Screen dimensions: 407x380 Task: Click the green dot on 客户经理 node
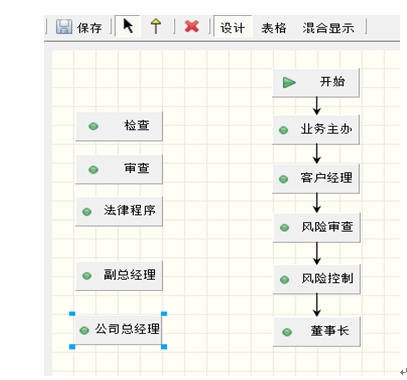coord(283,179)
